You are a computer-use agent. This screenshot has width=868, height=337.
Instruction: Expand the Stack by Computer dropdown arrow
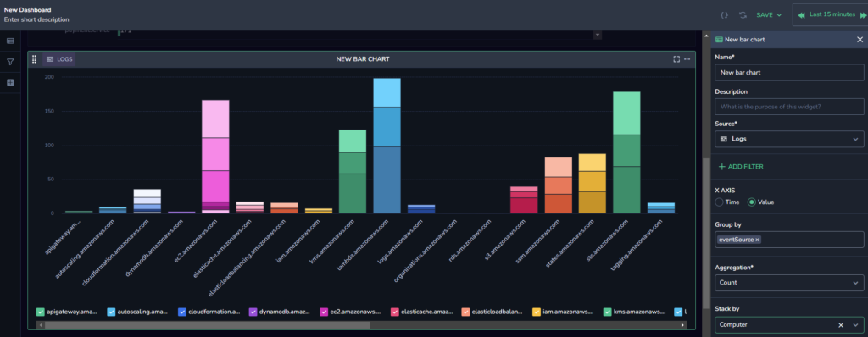(857, 325)
